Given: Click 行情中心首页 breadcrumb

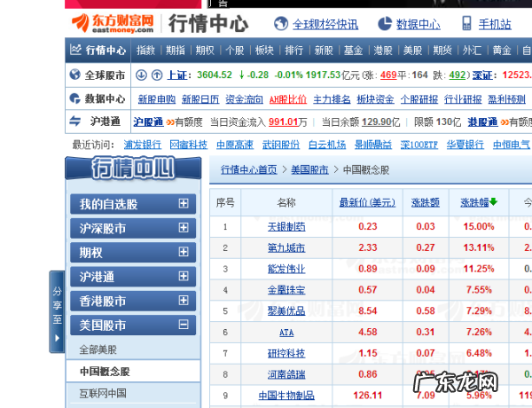Looking at the screenshot, I should (x=249, y=169).
